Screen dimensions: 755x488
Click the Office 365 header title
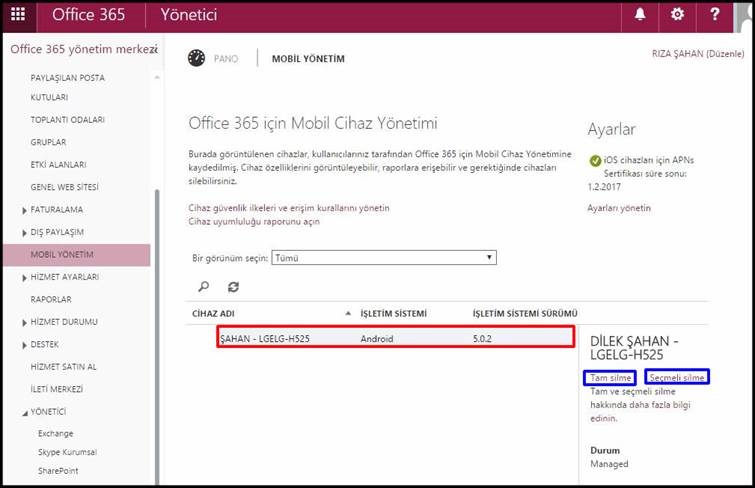point(89,14)
